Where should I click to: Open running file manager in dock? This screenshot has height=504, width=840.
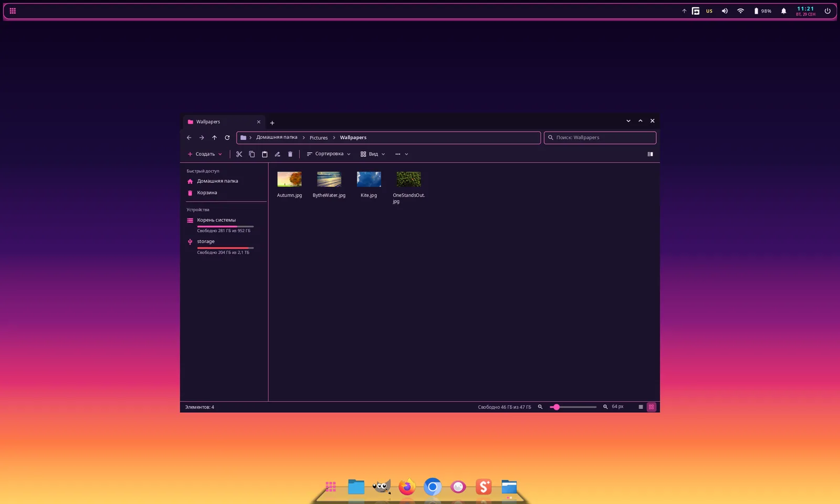509,487
